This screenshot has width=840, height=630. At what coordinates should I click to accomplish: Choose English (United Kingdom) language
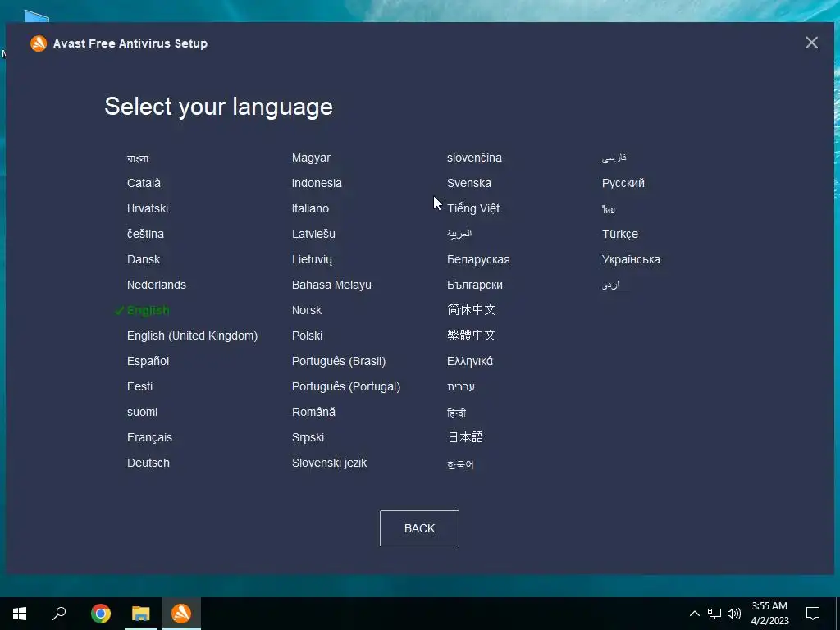(x=192, y=336)
